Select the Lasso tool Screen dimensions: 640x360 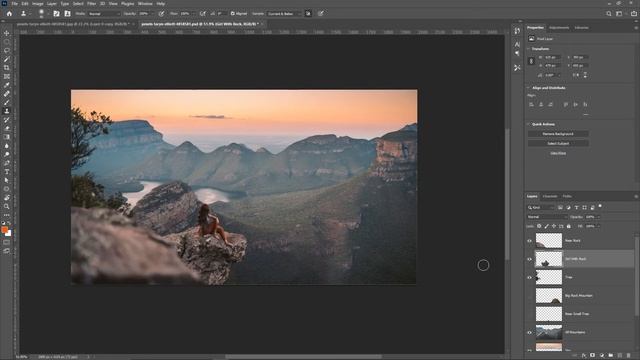[7, 50]
